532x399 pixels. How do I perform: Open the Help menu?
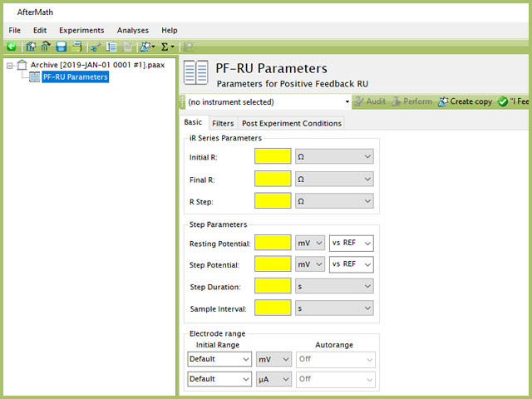point(170,30)
